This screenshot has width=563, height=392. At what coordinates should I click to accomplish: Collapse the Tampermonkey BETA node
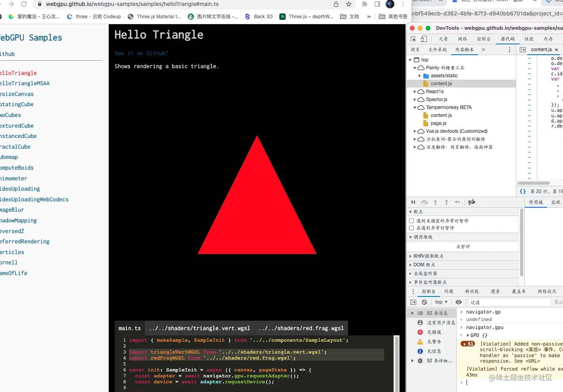point(415,107)
